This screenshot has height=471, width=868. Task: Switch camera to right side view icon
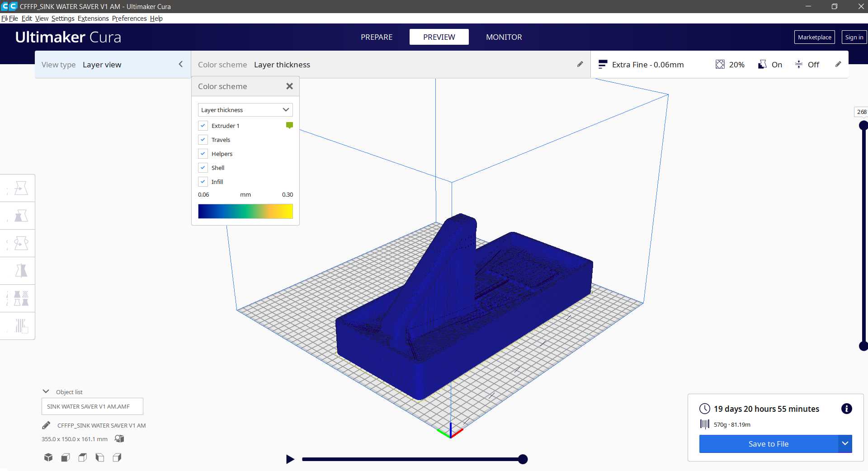point(117,457)
